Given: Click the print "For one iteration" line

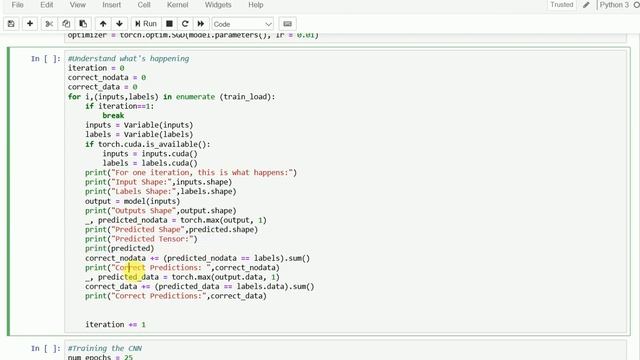Looking at the screenshot, I should (191, 172).
